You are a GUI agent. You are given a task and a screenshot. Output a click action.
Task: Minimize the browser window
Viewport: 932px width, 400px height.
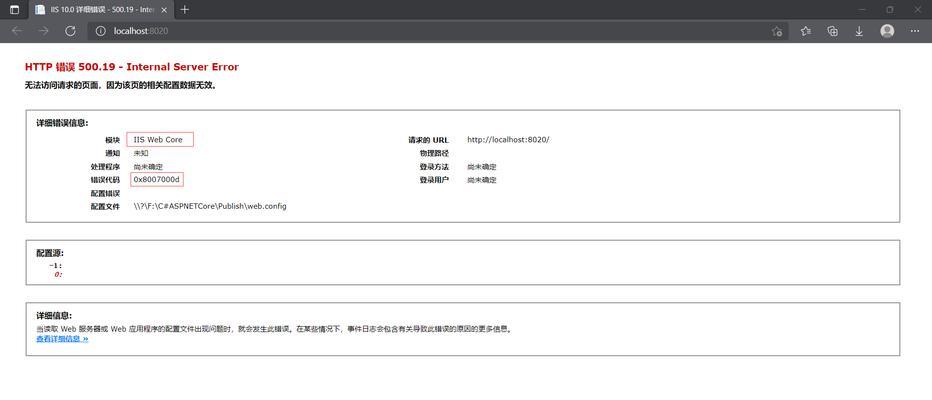[862, 10]
